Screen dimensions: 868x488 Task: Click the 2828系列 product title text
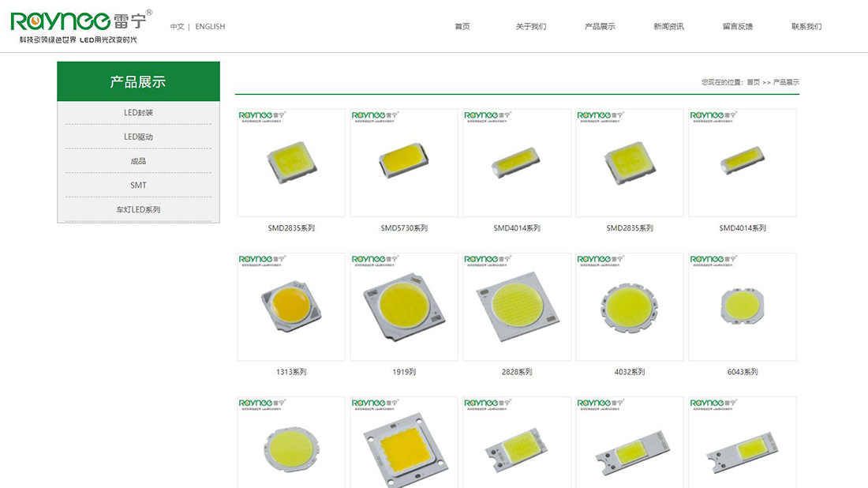[517, 372]
